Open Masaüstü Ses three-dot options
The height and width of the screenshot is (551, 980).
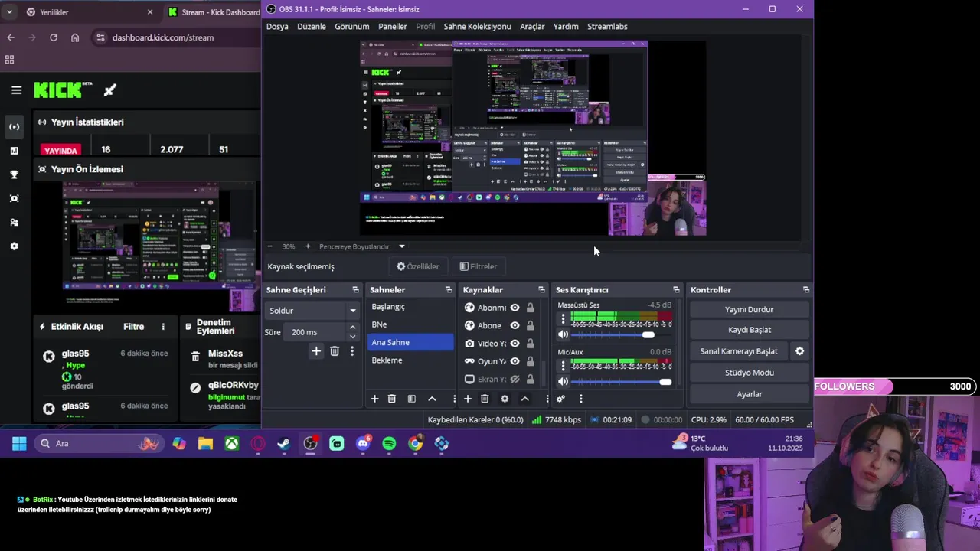coord(563,319)
